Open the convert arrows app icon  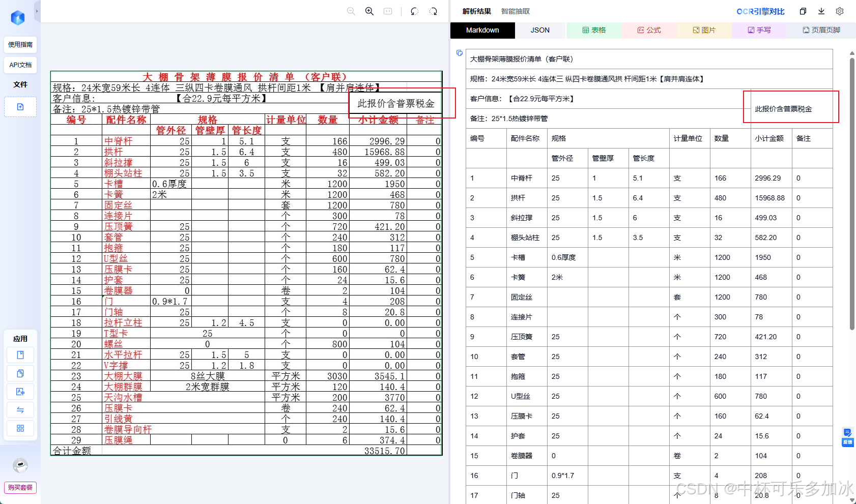click(x=20, y=410)
